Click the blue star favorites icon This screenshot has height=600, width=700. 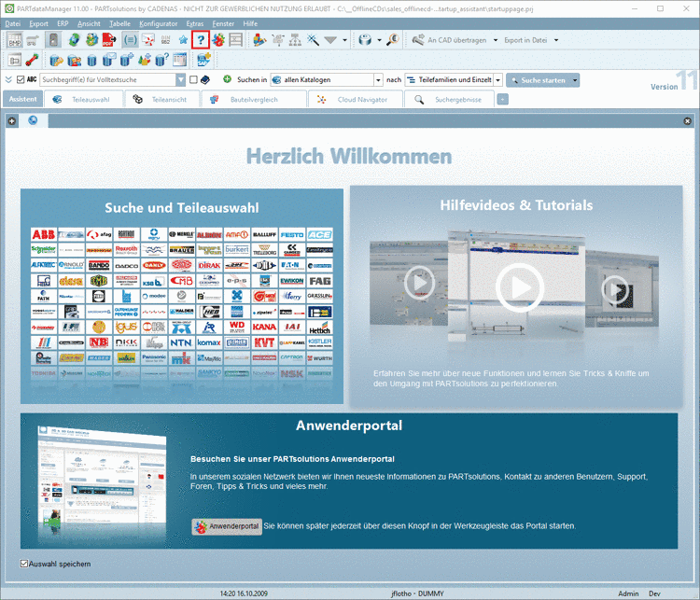(183, 40)
